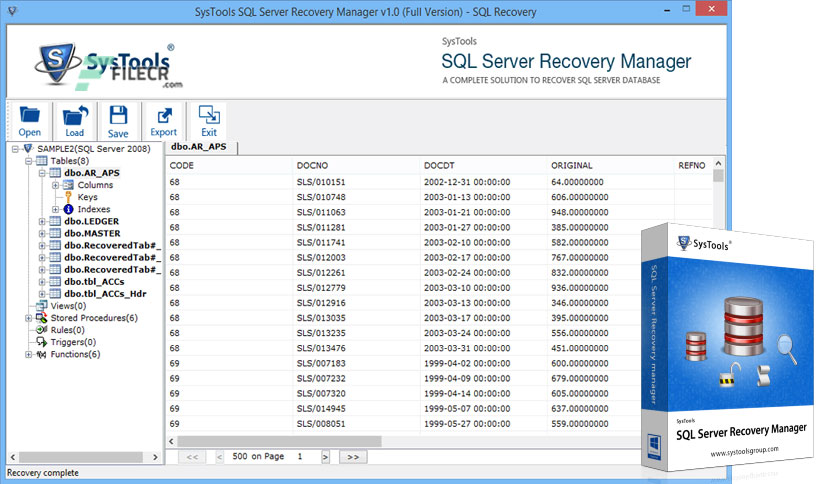This screenshot has width=836, height=484.
Task: Click the tree panel scroll left arrow
Action: (13, 457)
